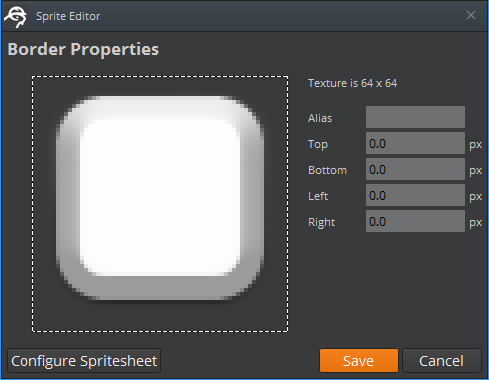Click the Alias input field
Screen dimensions: 489x380
[x=415, y=117]
